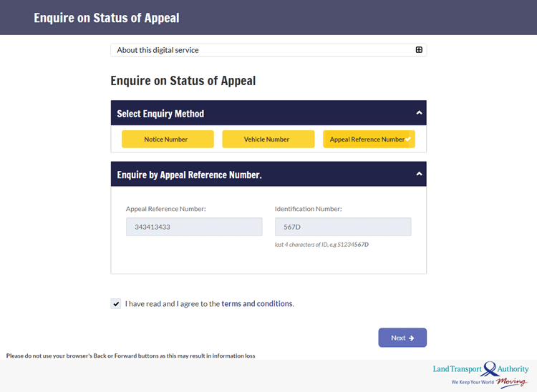Select the Notice Number enquiry method
The height and width of the screenshot is (392, 537).
(x=168, y=139)
